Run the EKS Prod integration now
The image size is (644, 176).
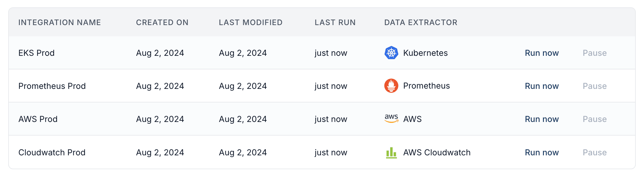(x=542, y=53)
